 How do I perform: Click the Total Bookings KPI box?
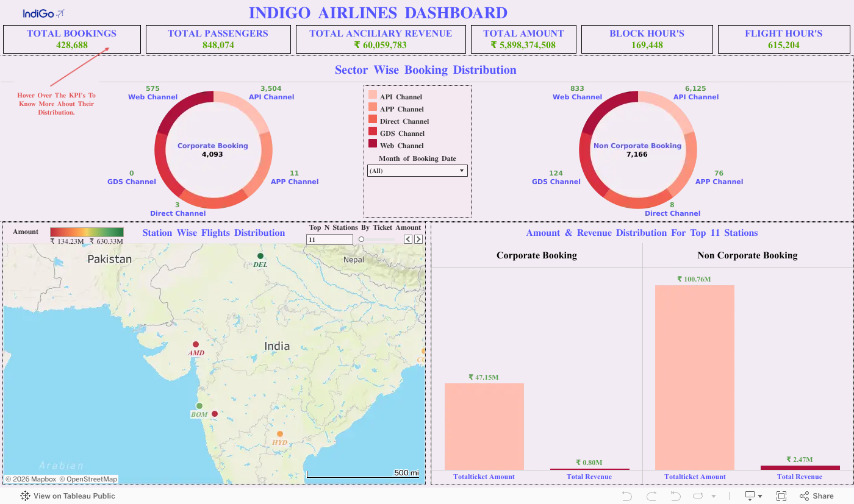coord(72,39)
